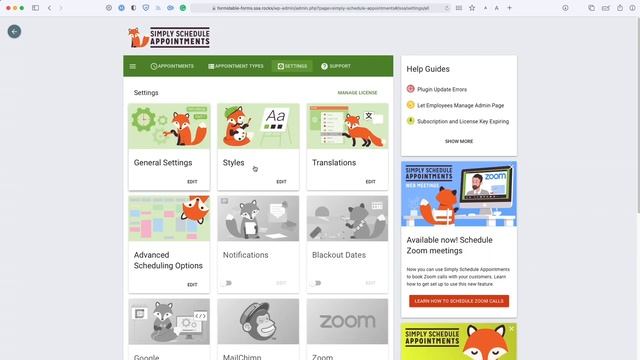Click the green Subscription and License icon

click(x=410, y=121)
